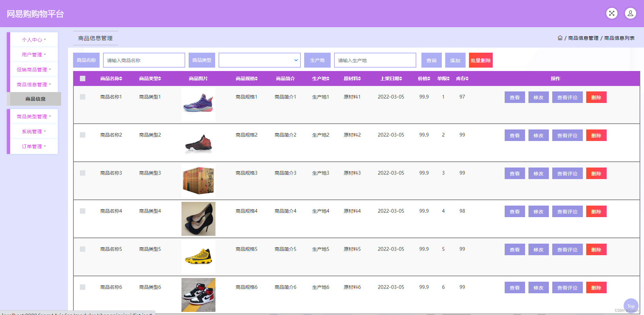Sort by 商品类型 column header
Image resolution: width=644 pixels, height=315 pixels.
150,78
